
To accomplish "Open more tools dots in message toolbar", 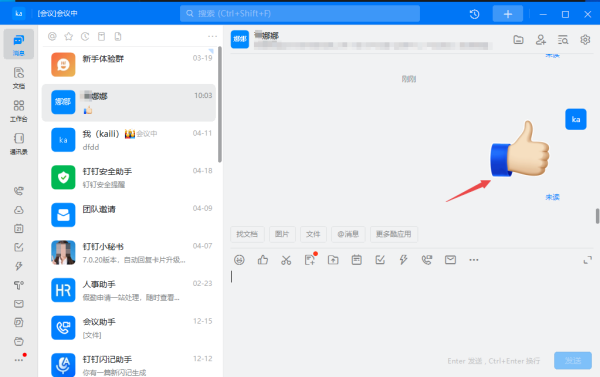I will (x=474, y=260).
